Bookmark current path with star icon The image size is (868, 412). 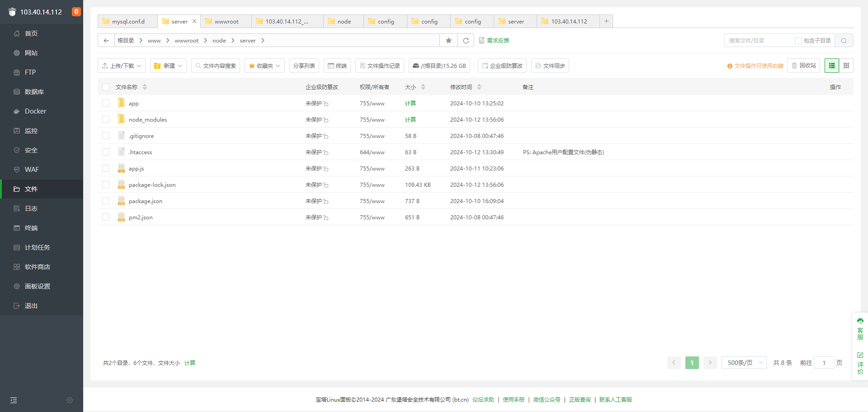tap(448, 41)
